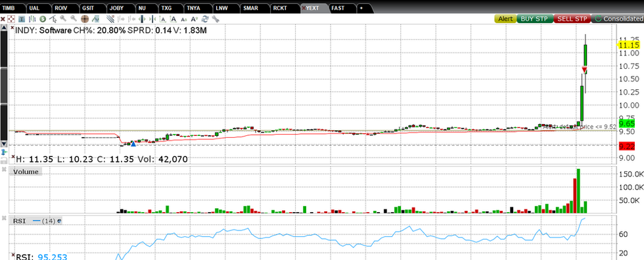Click the round brown crosshair target icon

tap(85, 19)
